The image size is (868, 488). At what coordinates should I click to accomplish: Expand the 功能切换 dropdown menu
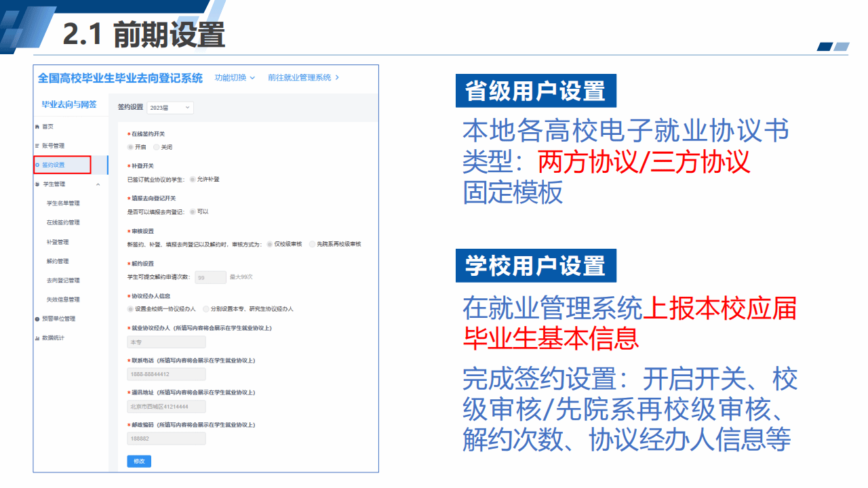235,78
